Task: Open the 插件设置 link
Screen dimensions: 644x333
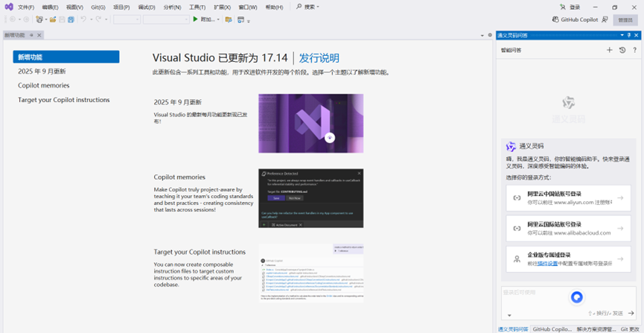Action: click(x=547, y=263)
